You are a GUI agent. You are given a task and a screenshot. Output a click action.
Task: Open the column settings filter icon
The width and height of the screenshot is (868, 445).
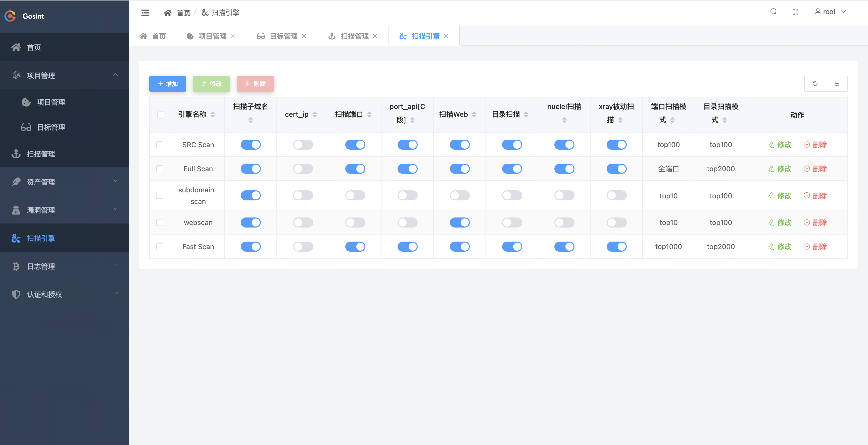pyautogui.click(x=837, y=84)
